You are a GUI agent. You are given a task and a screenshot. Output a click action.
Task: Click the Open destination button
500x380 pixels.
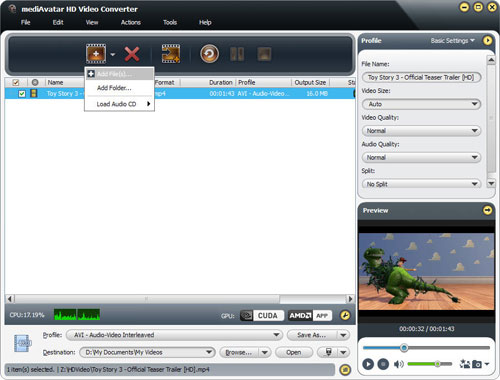point(293,352)
